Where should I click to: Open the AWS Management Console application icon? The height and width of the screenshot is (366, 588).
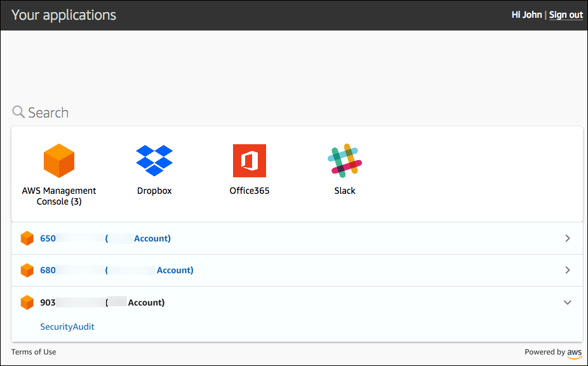click(58, 160)
